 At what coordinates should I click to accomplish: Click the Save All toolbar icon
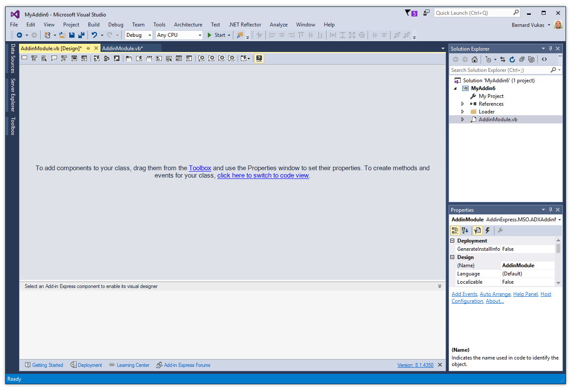[x=81, y=35]
